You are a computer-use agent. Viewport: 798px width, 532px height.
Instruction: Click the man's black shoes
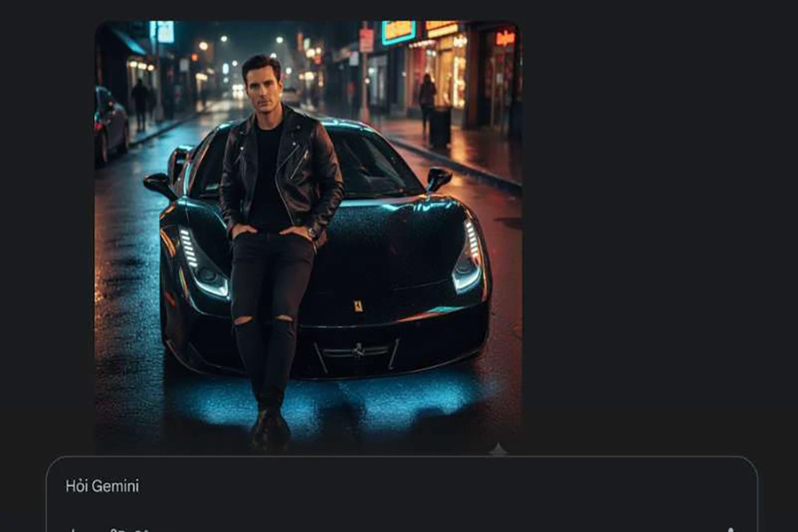(x=270, y=430)
